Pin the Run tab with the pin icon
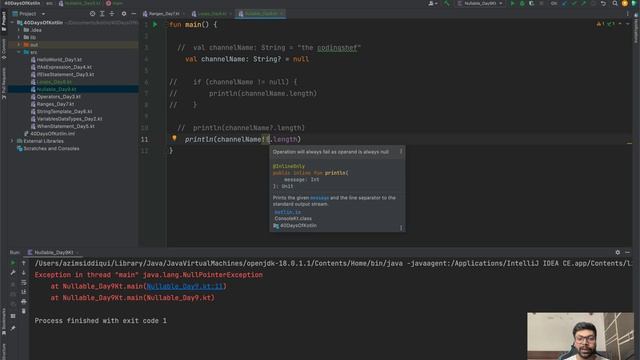640x360 pixels. click(13, 328)
